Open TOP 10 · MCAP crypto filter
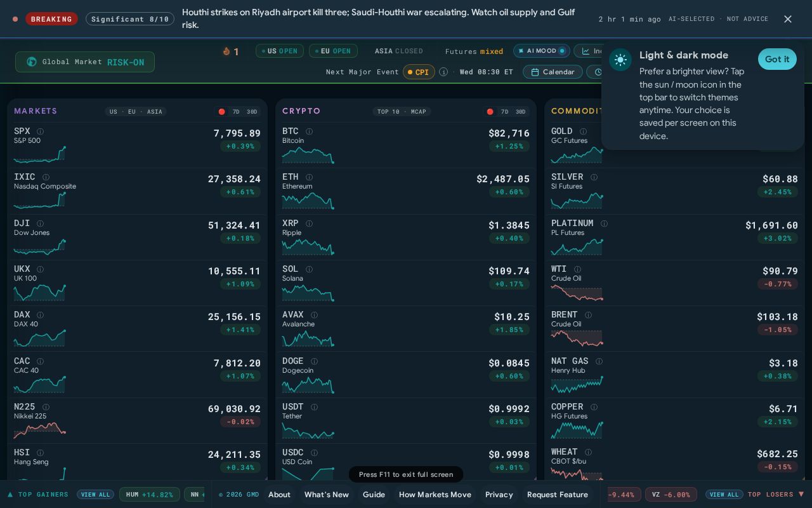Image resolution: width=812 pixels, height=508 pixels. tap(402, 112)
